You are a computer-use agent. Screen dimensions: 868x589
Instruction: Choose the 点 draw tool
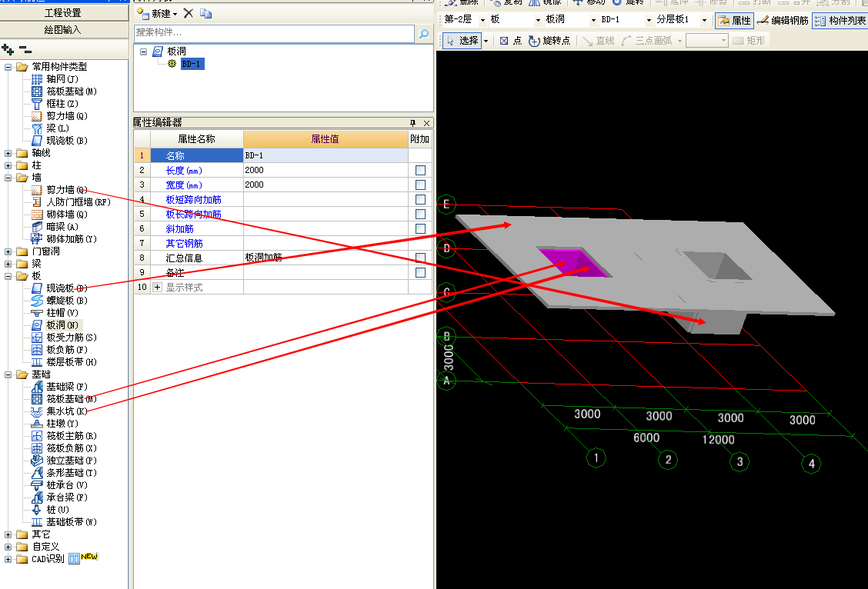pos(510,41)
